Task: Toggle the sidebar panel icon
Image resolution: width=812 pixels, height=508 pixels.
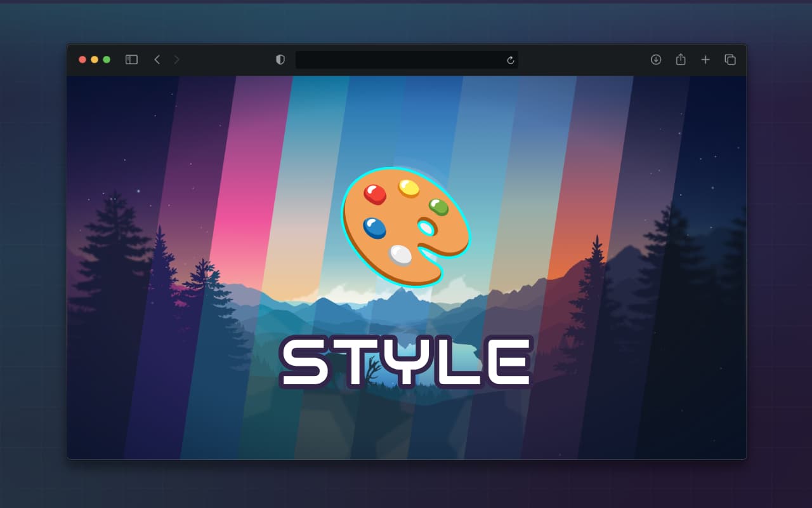Action: [x=131, y=59]
